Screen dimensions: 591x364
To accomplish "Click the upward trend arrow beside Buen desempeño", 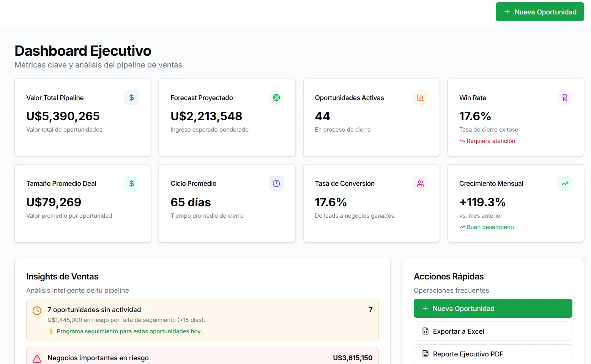I will click(462, 227).
